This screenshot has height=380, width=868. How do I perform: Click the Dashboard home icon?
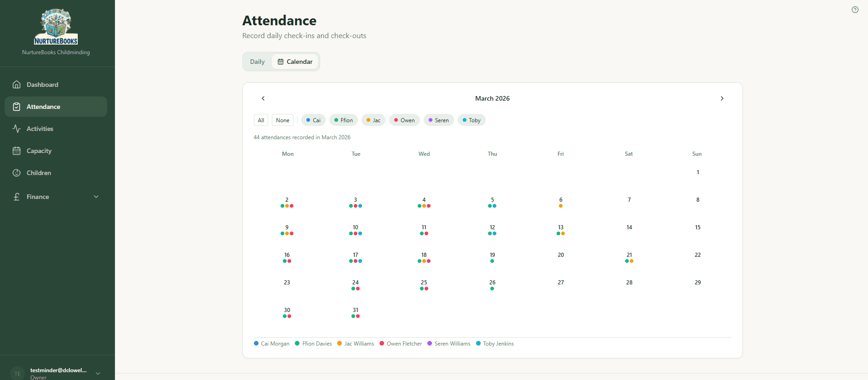17,85
